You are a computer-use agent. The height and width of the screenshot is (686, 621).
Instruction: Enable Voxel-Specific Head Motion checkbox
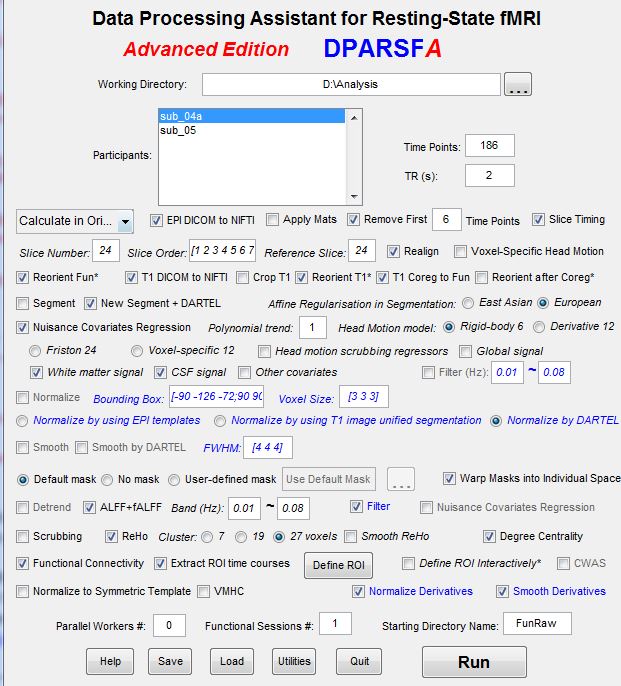click(x=460, y=252)
